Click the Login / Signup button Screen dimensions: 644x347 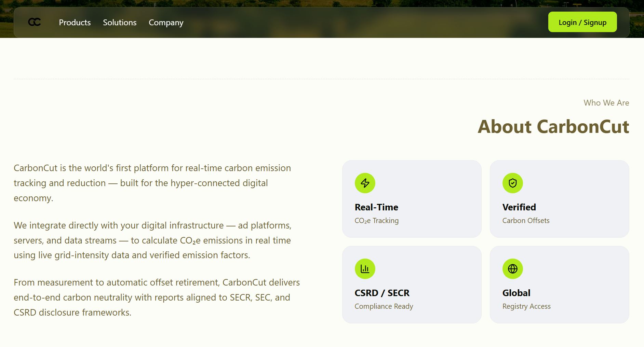pos(582,22)
